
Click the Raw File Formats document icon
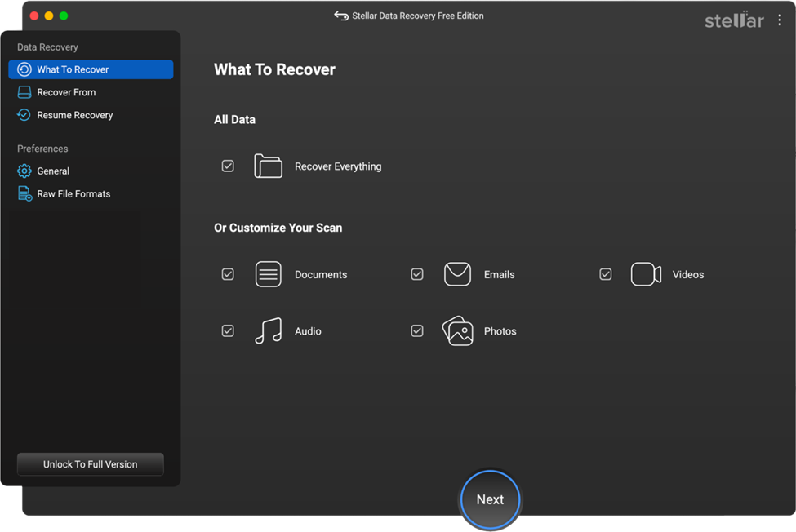(24, 193)
